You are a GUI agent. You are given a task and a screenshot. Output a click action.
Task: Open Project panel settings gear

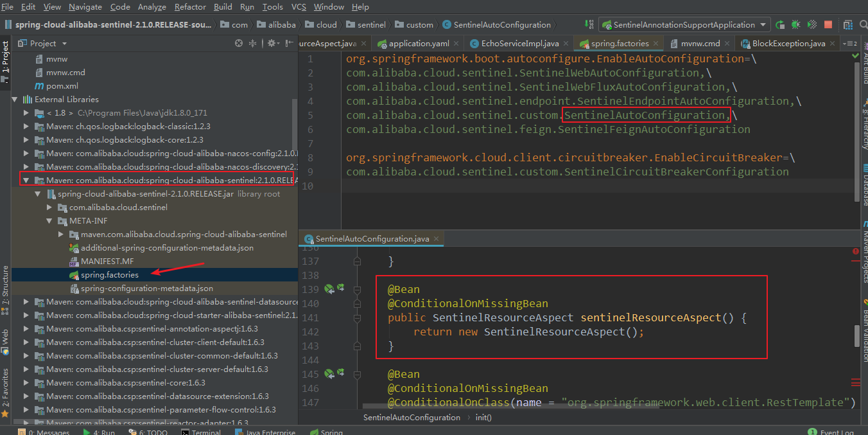pos(272,43)
